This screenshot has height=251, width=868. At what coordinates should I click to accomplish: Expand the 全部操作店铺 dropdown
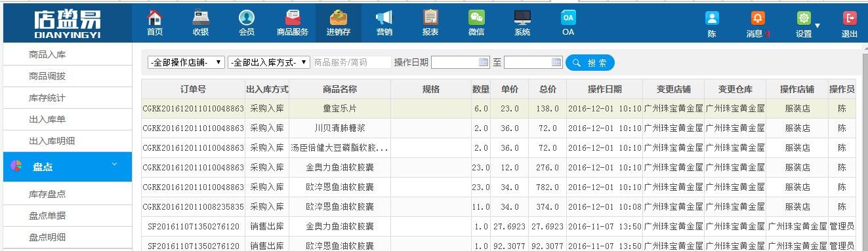[186, 62]
